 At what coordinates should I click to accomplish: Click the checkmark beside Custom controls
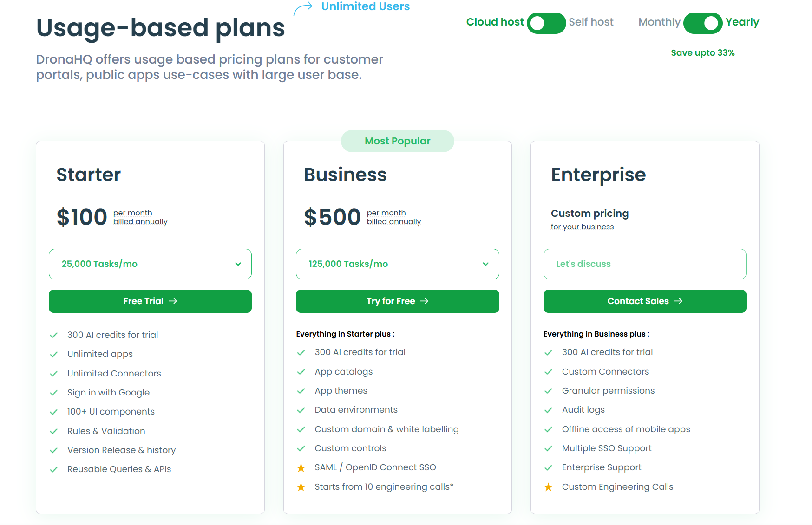coord(301,448)
